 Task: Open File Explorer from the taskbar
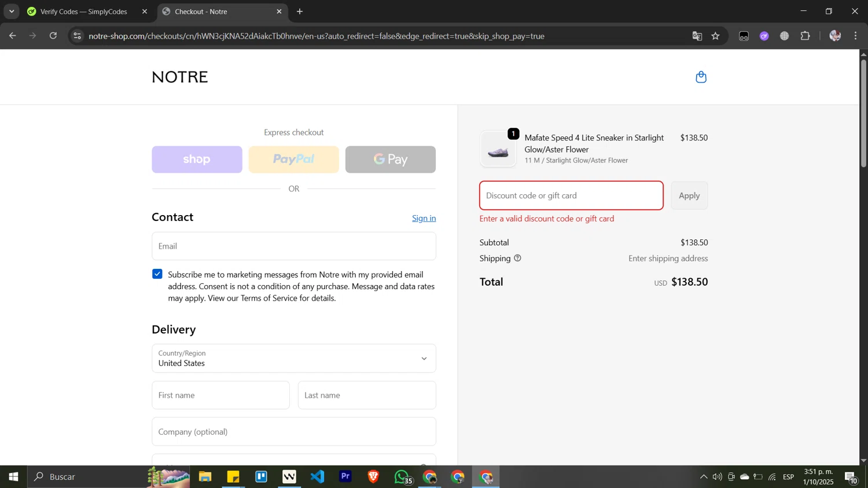(205, 477)
